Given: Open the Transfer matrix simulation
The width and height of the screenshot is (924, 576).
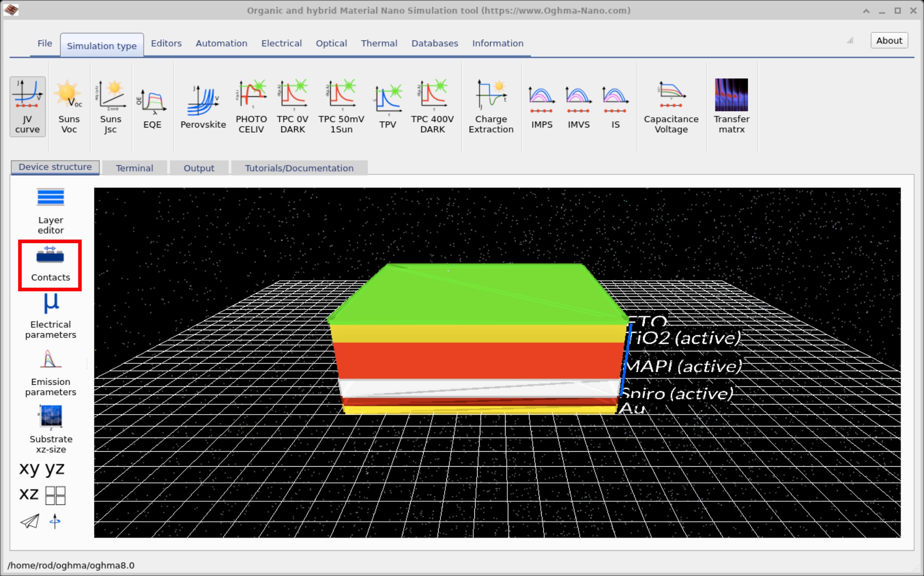Looking at the screenshot, I should pyautogui.click(x=731, y=104).
